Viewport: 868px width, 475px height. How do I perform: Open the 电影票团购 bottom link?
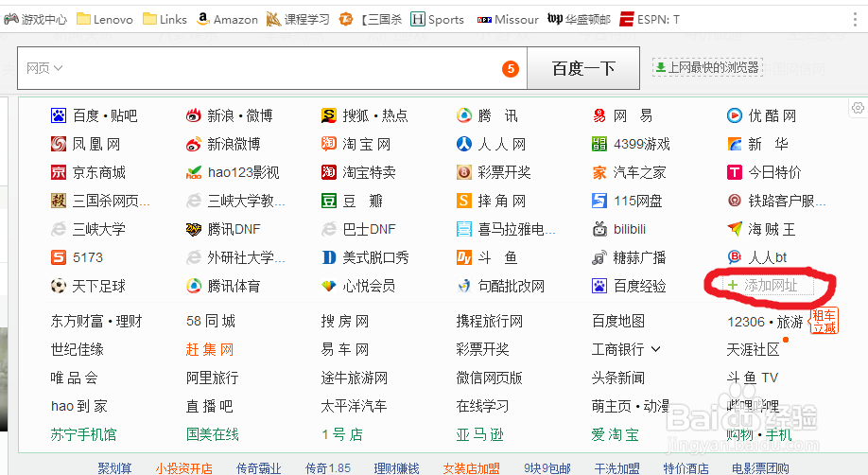point(760,468)
